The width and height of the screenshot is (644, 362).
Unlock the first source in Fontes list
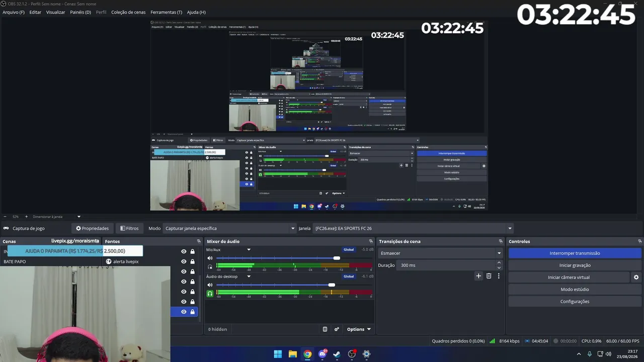(x=192, y=251)
